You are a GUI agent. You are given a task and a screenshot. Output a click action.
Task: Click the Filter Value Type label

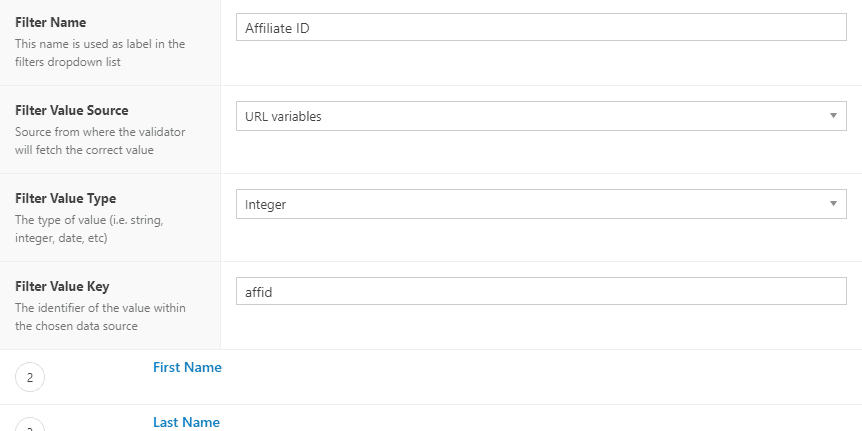(x=66, y=198)
